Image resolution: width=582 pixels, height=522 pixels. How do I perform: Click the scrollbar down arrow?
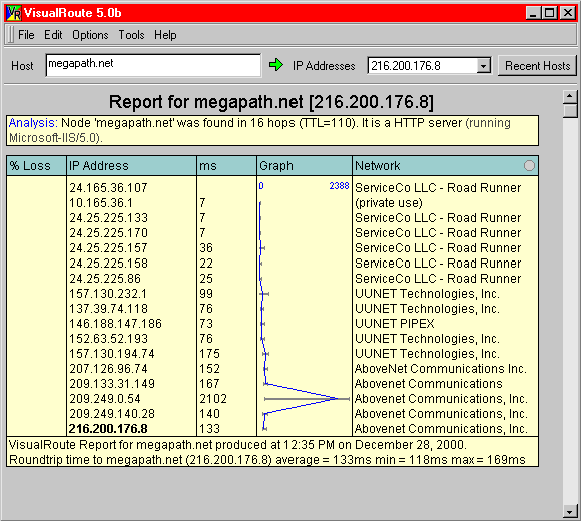tap(570, 512)
